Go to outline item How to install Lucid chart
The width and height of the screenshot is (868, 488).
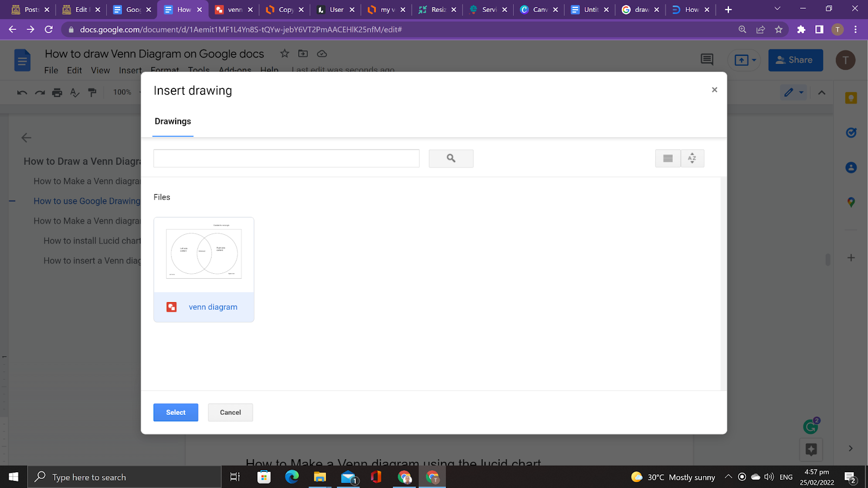pos(92,241)
